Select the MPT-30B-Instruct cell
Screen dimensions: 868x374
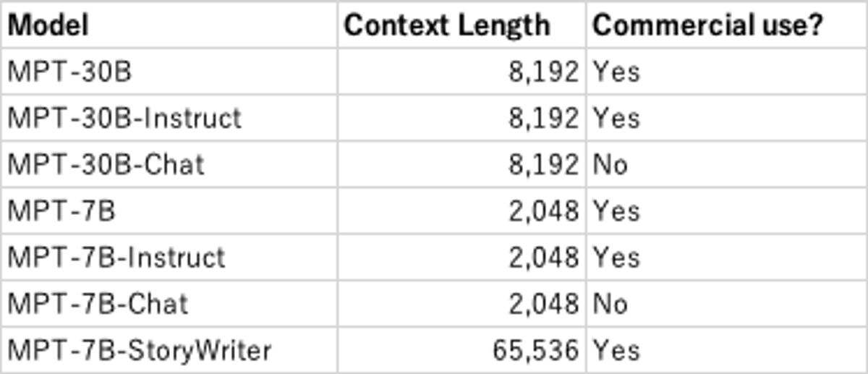[169, 118]
